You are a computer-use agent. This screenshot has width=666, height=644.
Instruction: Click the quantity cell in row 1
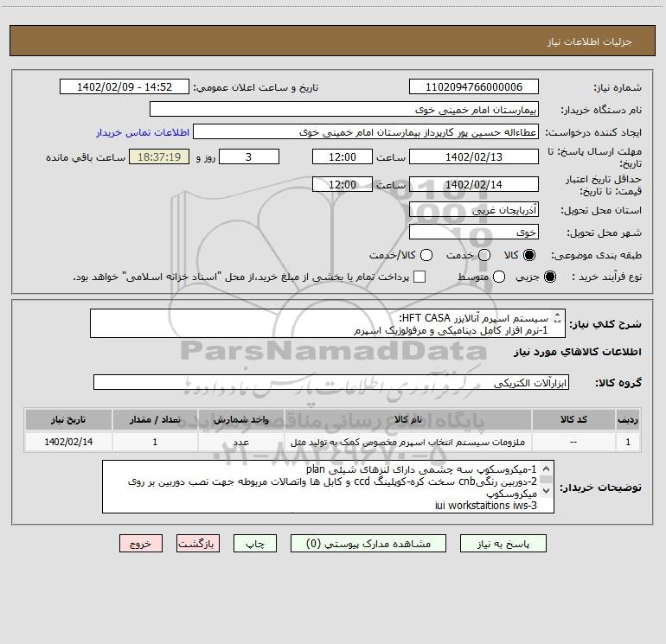(155, 443)
